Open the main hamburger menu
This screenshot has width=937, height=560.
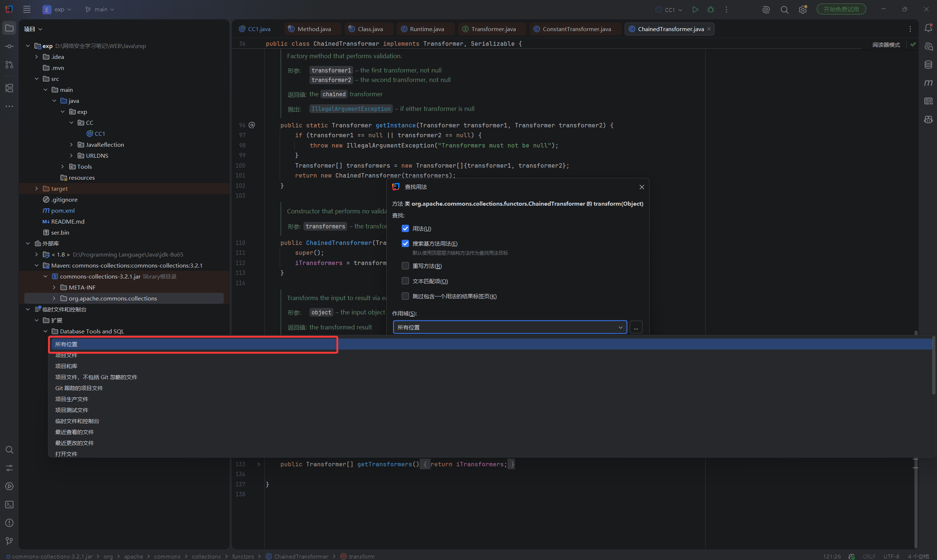tap(27, 10)
